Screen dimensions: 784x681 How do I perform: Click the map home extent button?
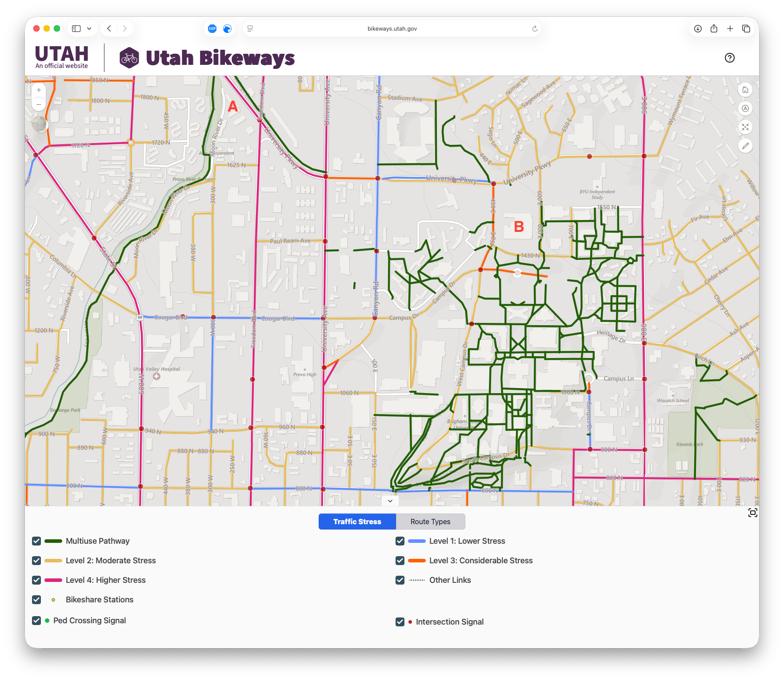click(745, 90)
